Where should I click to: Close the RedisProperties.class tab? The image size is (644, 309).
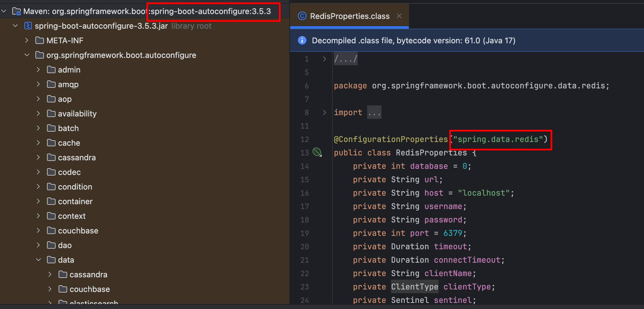point(399,16)
